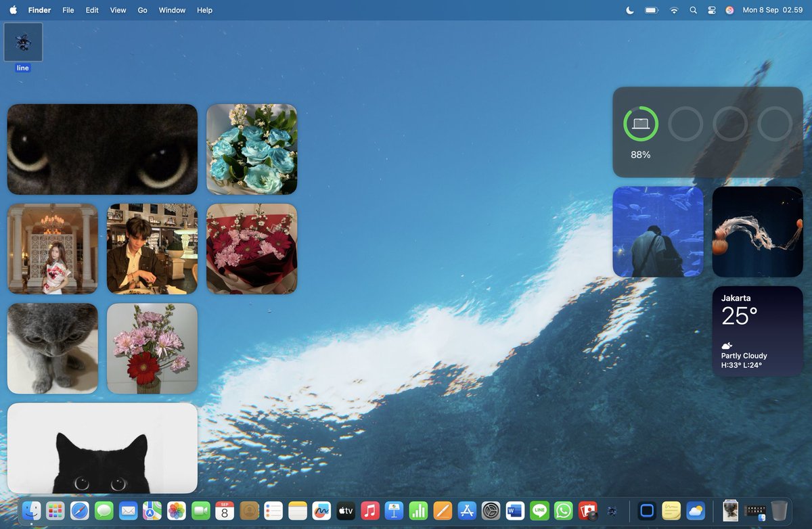Open the Contacts app in Dock

click(250, 511)
